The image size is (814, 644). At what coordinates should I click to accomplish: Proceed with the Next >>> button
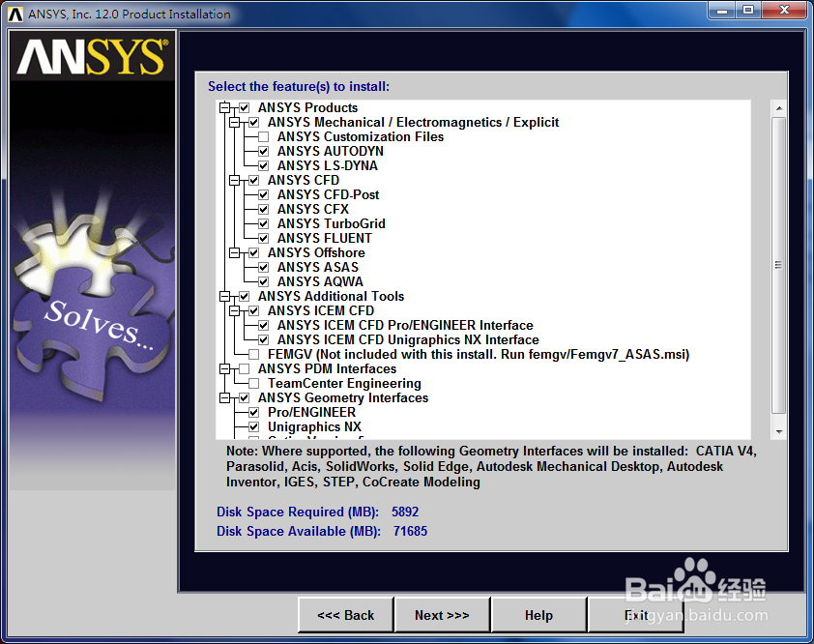(x=443, y=615)
